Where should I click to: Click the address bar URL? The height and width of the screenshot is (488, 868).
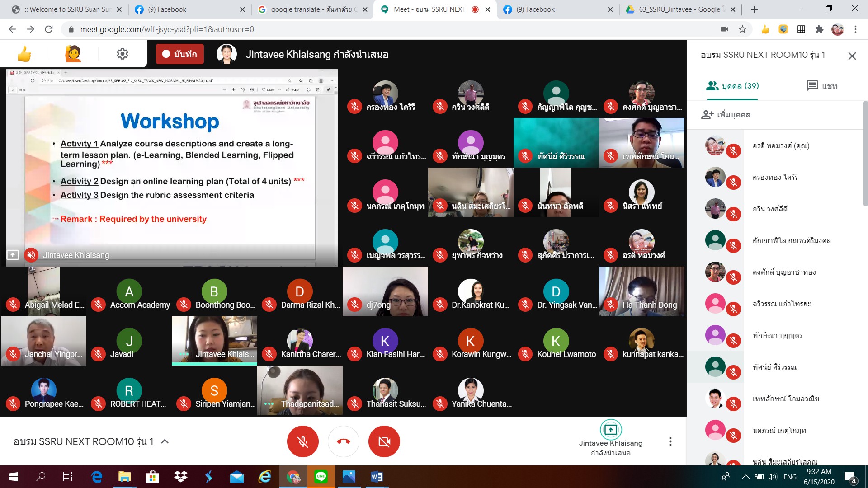point(167,29)
